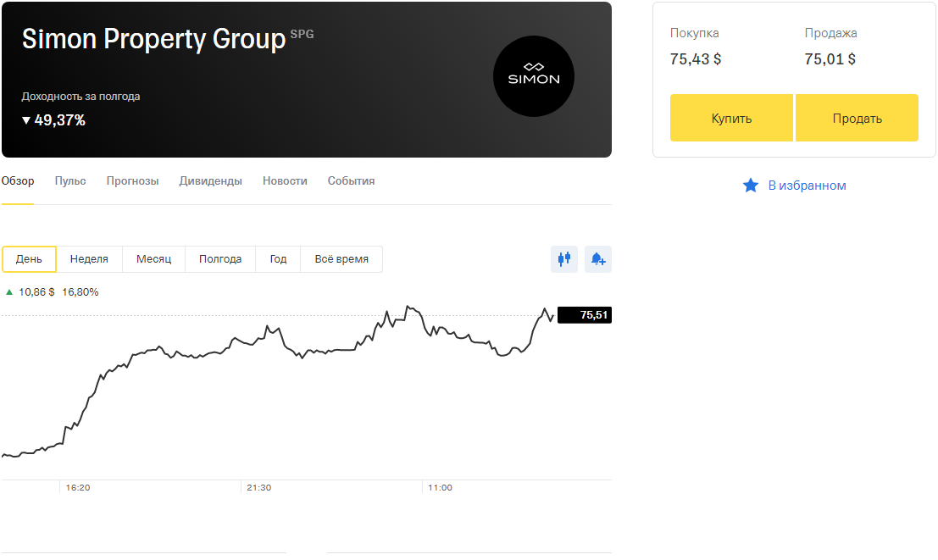Open the Пульс tab

(70, 181)
